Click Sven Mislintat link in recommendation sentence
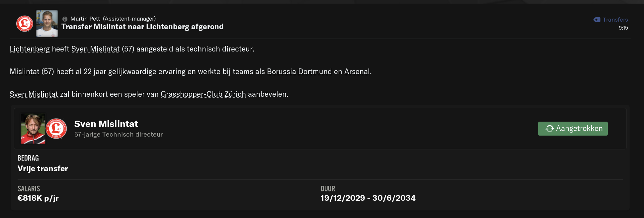This screenshot has width=644, height=218. [x=34, y=94]
